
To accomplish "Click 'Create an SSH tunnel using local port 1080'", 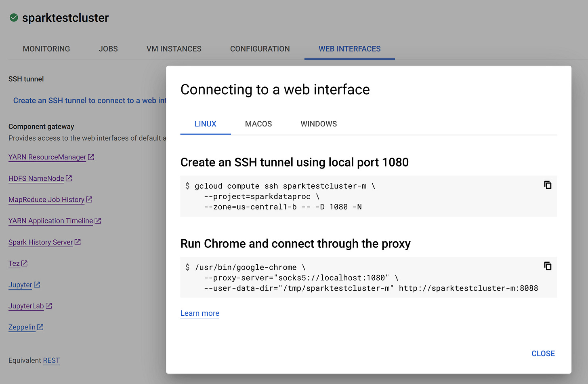I will tap(294, 162).
